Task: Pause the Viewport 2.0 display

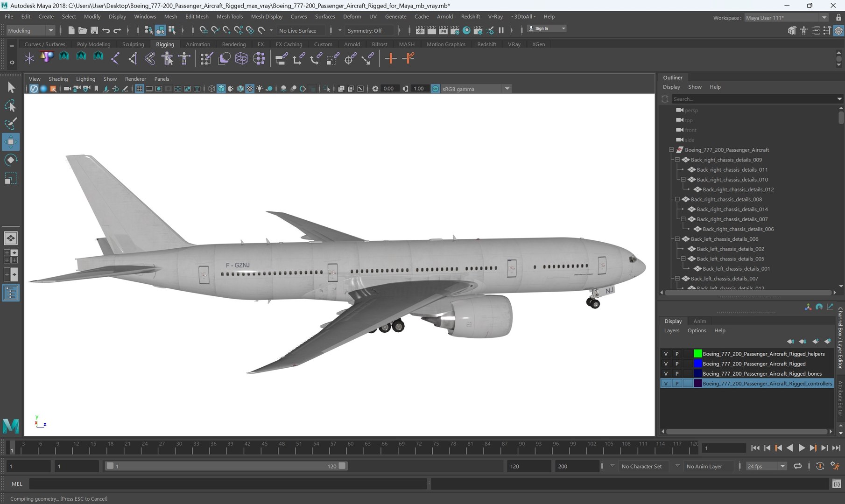Action: (x=501, y=30)
